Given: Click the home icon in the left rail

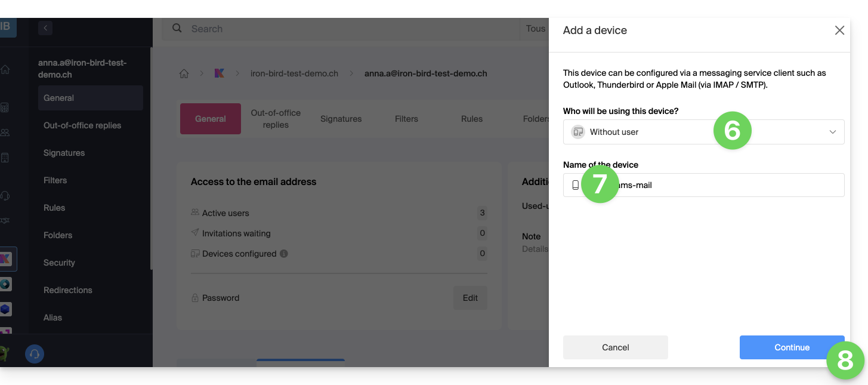Looking at the screenshot, I should pyautogui.click(x=5, y=69).
